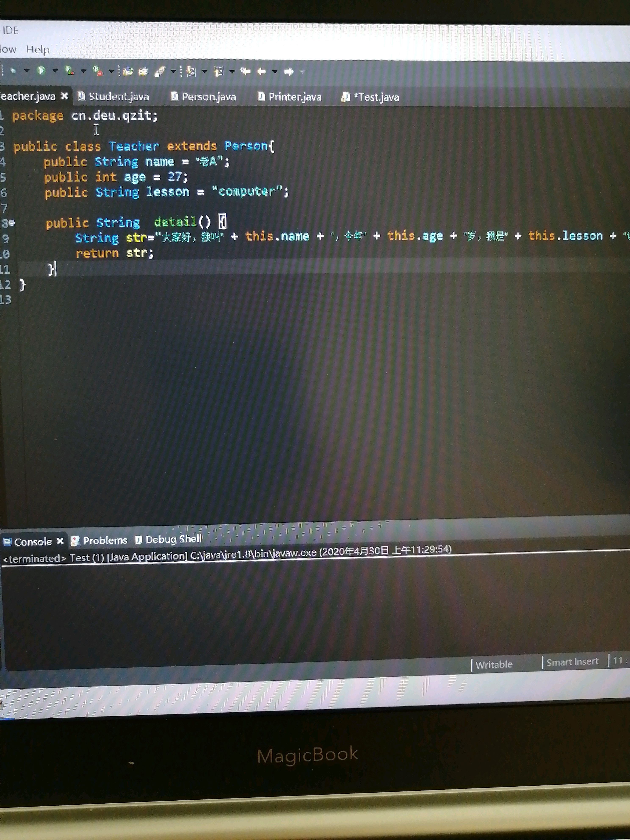Open the Search dropdown arrow
630x840 pixels.
pyautogui.click(x=173, y=71)
